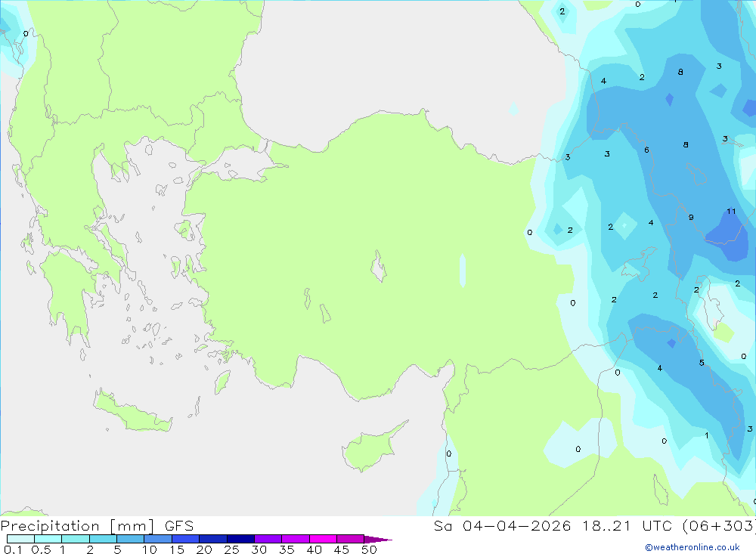Viewport: 756px width, 554px height.
Task: Click the 0.1–0.5 mm legend color swatch
Action: [x=20, y=539]
